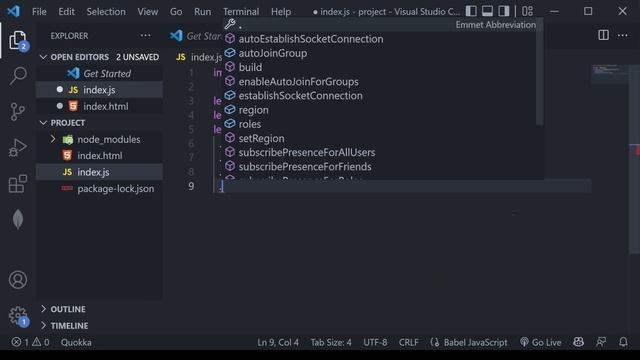The width and height of the screenshot is (640, 360).
Task: Open the Source Control view
Action: click(x=18, y=111)
